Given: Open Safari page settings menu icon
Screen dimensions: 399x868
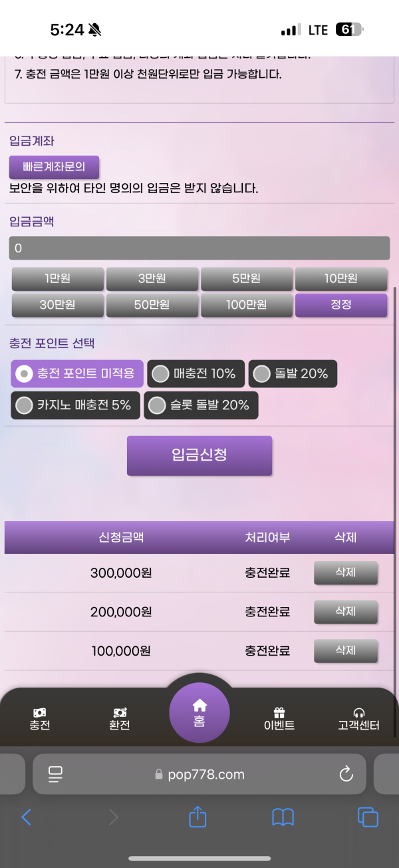Looking at the screenshot, I should [55, 774].
